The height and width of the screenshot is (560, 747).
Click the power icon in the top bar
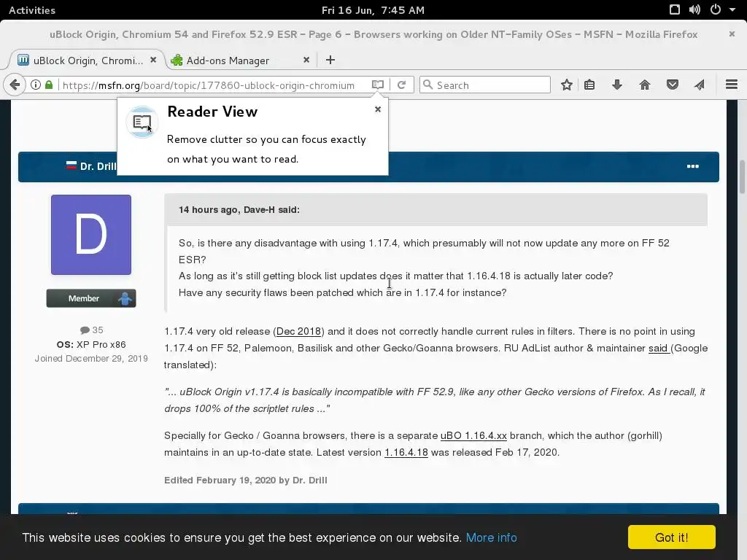pyautogui.click(x=715, y=9)
